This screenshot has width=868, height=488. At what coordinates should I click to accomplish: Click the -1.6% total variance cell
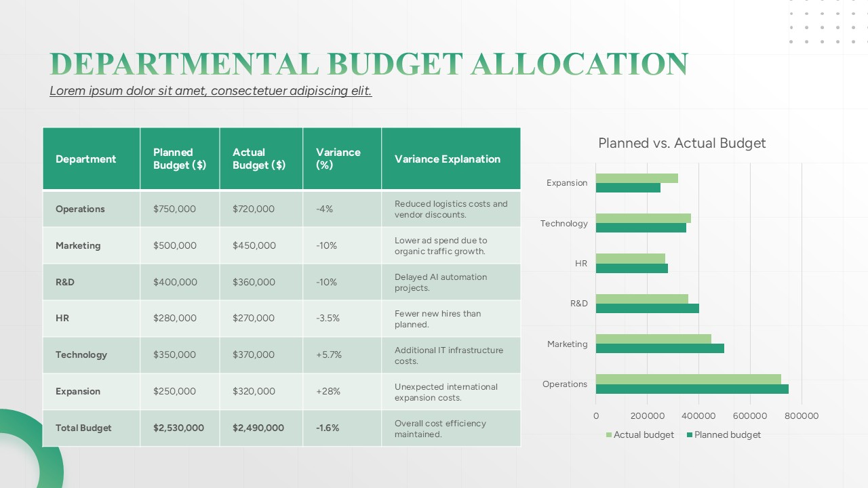[342, 428]
